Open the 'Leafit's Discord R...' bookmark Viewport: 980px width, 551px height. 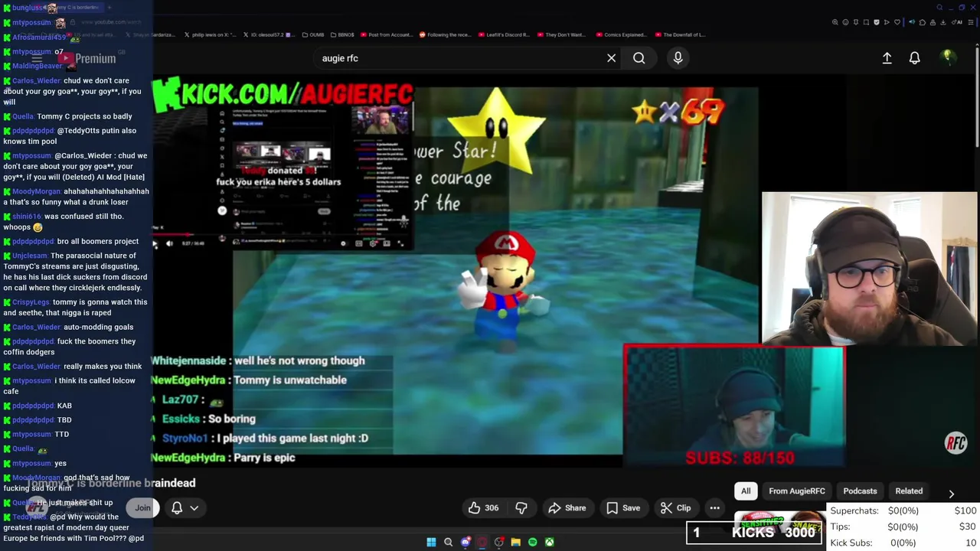[x=504, y=34]
